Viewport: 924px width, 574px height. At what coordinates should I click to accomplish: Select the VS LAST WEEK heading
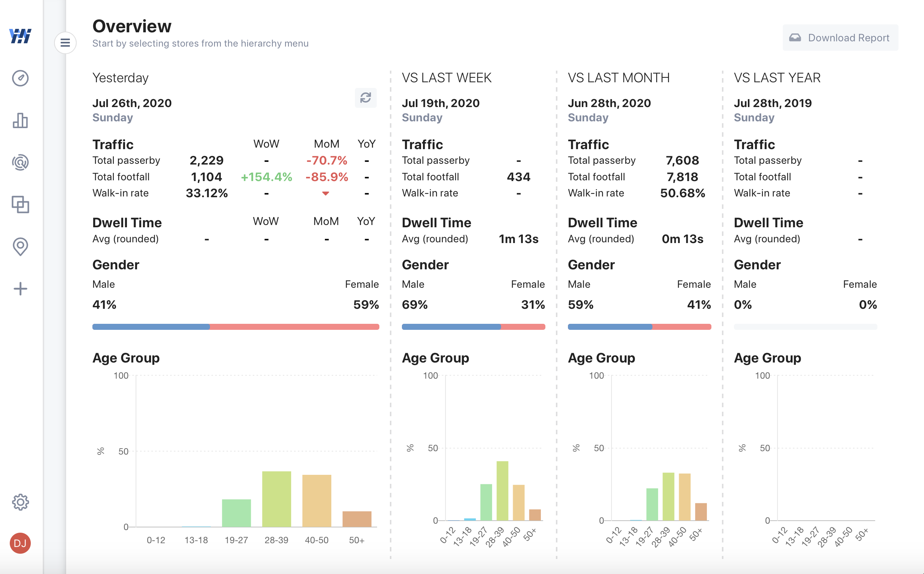click(447, 78)
